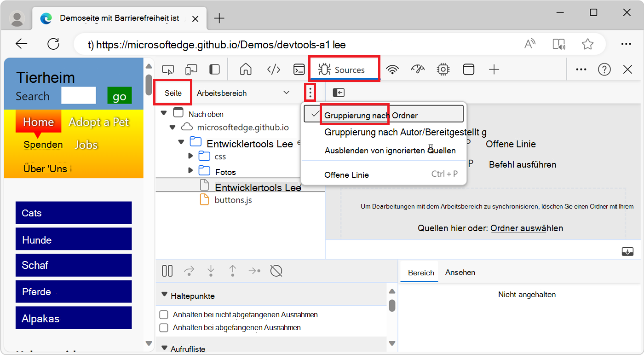Select the Inspect element tool
The image size is (644, 355).
coord(168,69)
